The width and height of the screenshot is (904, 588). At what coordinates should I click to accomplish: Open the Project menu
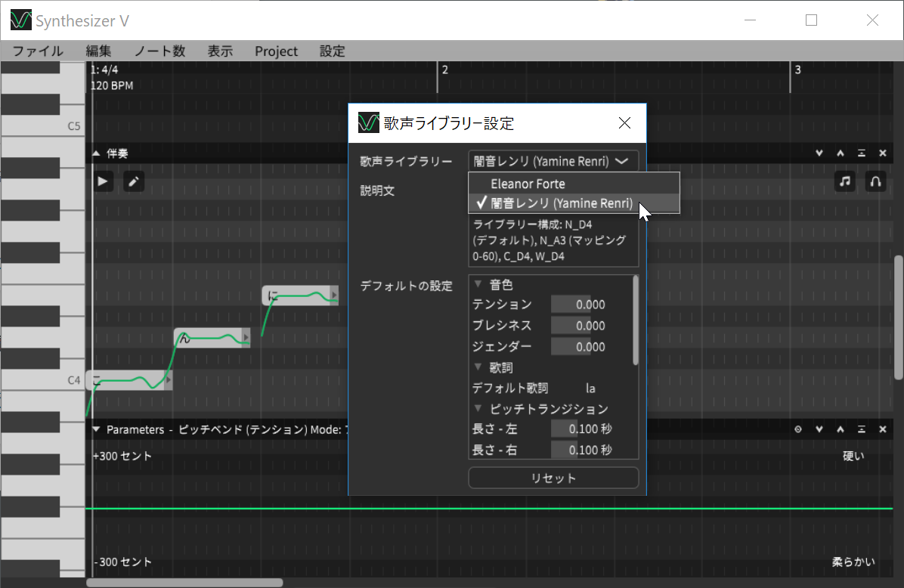coord(276,51)
